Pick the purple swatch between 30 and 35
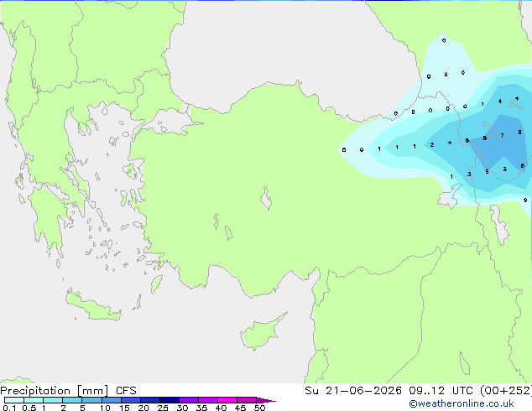Screen dimensions: 532x411 [x=189, y=400]
